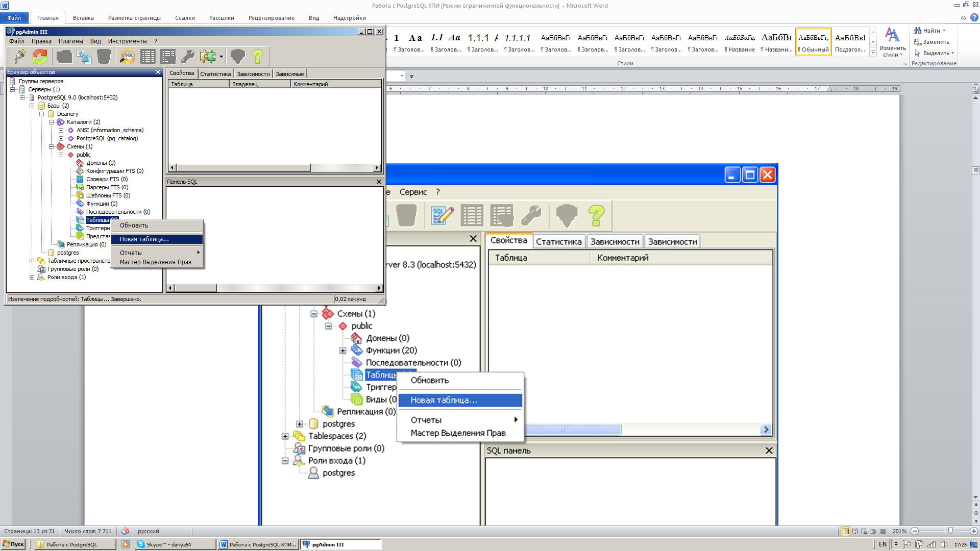Click the Word zoom out minus button
Image resolution: width=980 pixels, height=551 pixels.
(915, 531)
